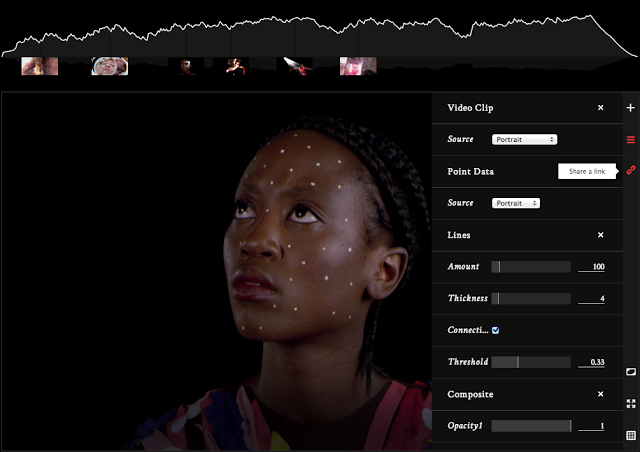640x452 pixels.
Task: Adjust the Amount slider
Action: pyautogui.click(x=530, y=267)
